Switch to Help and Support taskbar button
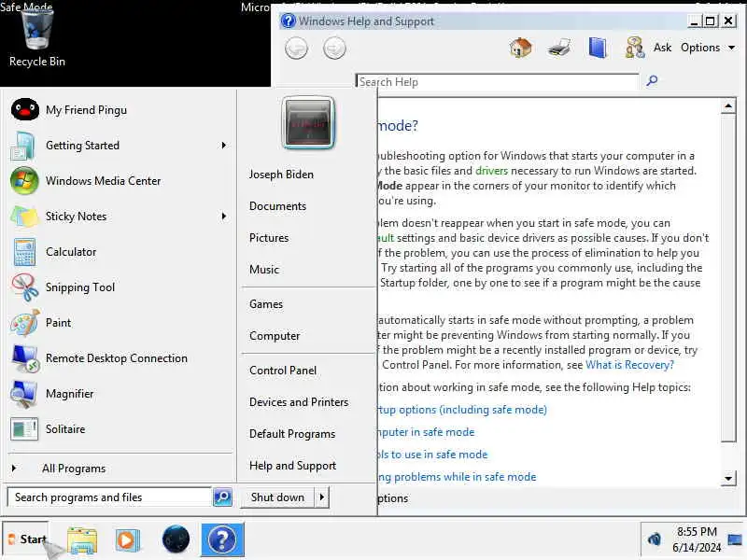747x560 pixels. 222,539
